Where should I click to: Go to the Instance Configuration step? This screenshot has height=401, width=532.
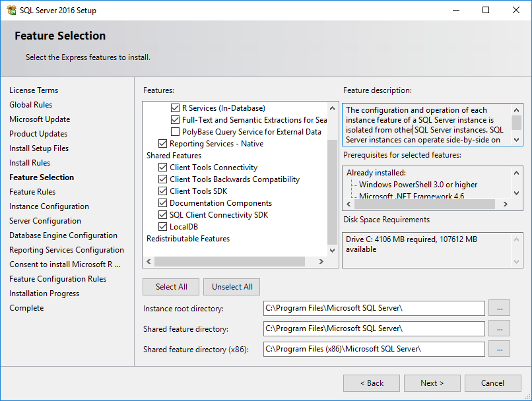(x=49, y=206)
